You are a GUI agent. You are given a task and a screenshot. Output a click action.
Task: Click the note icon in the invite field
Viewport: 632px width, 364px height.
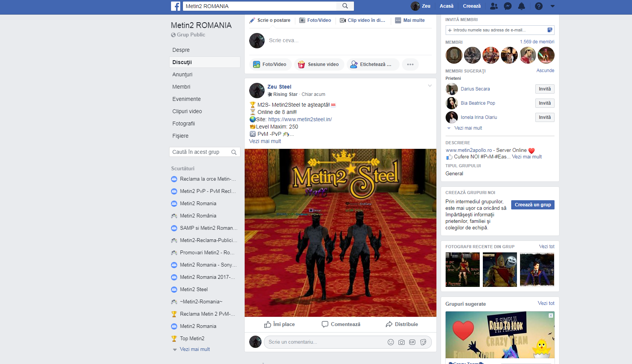point(550,30)
